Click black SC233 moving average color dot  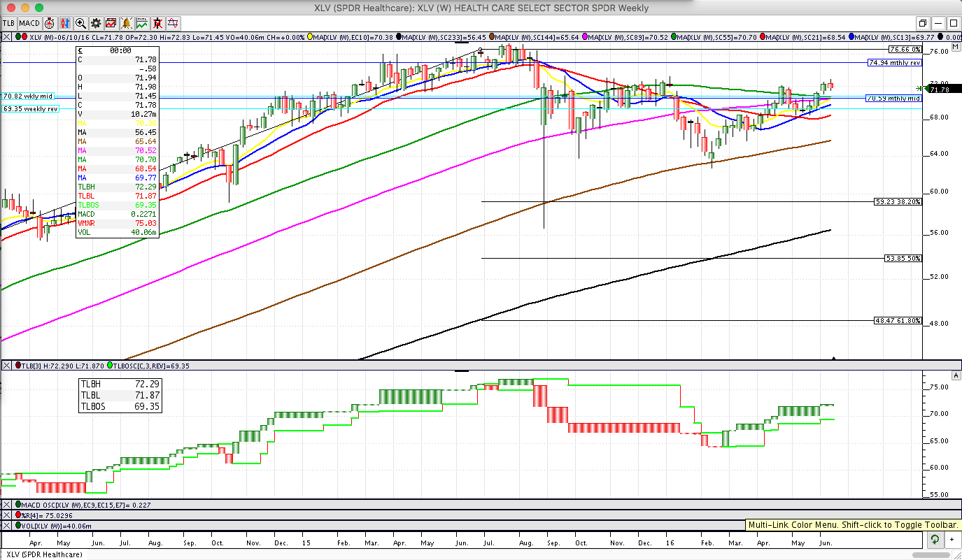point(399,37)
